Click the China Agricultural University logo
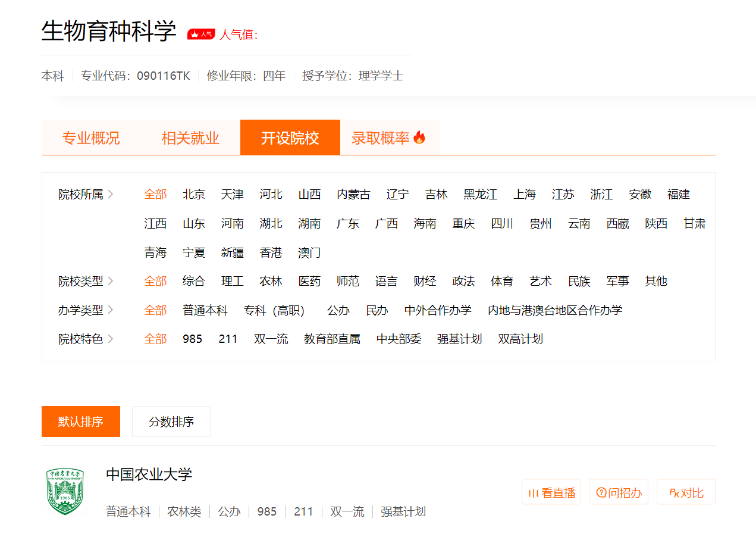 pos(65,492)
